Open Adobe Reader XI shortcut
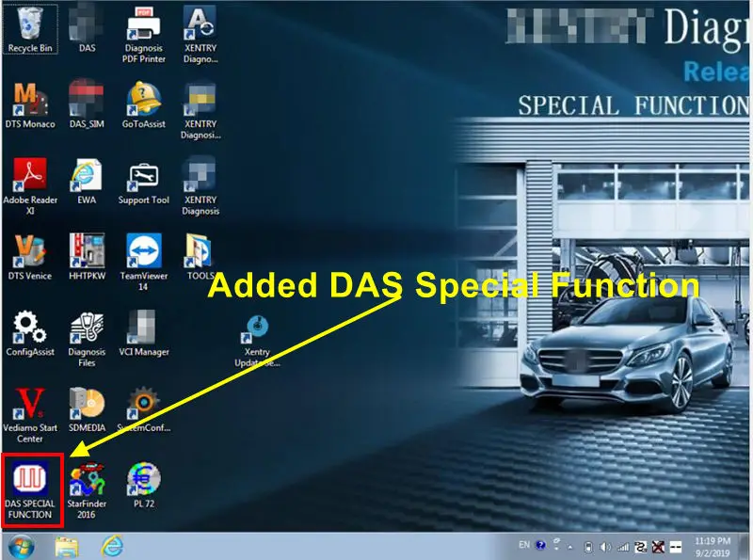Image resolution: width=753 pixels, height=560 pixels. tap(30, 185)
